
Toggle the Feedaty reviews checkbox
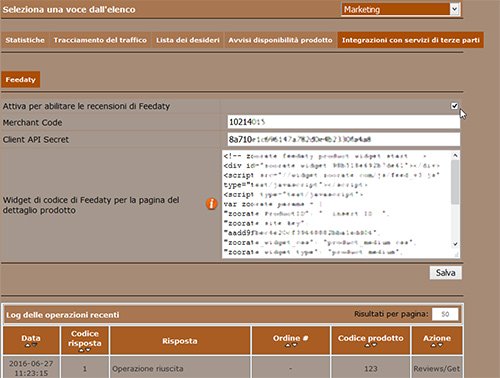(454, 106)
